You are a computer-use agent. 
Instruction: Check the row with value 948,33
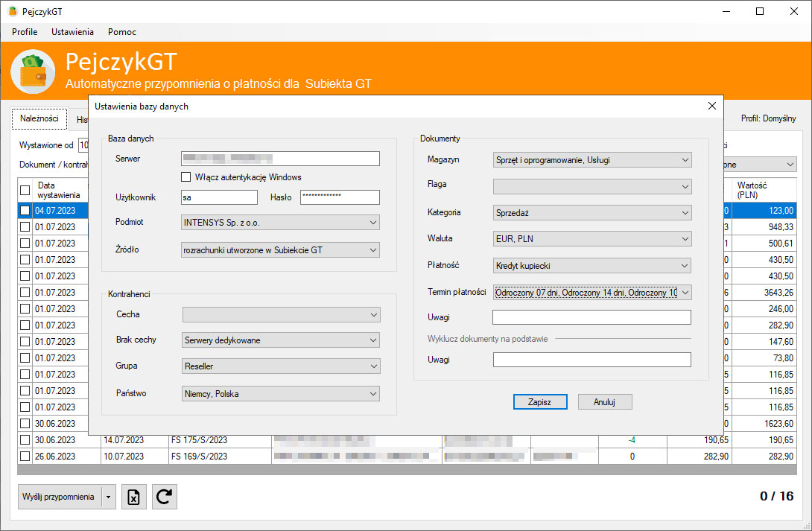tap(25, 226)
